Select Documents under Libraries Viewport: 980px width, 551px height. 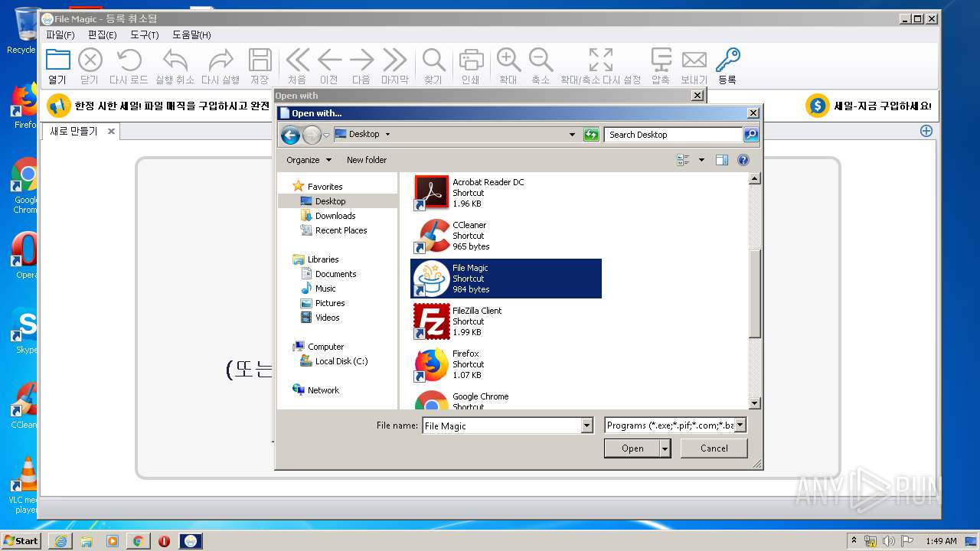335,274
